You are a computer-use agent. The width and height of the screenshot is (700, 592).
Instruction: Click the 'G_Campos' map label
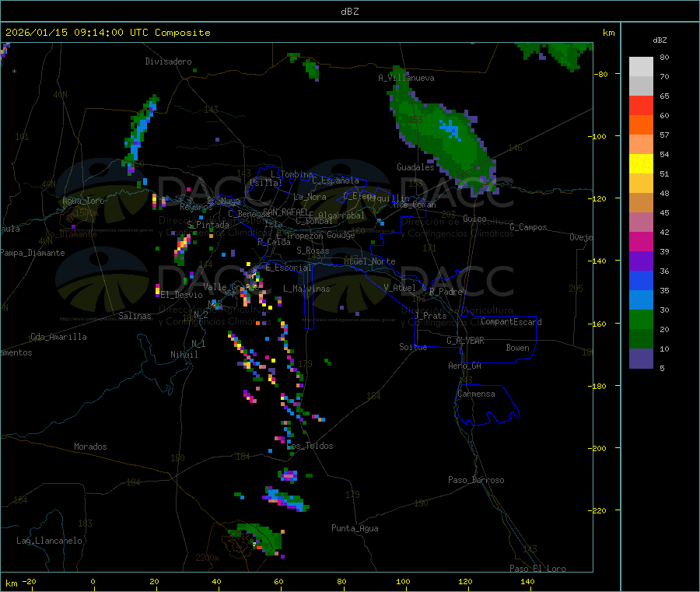pyautogui.click(x=528, y=227)
